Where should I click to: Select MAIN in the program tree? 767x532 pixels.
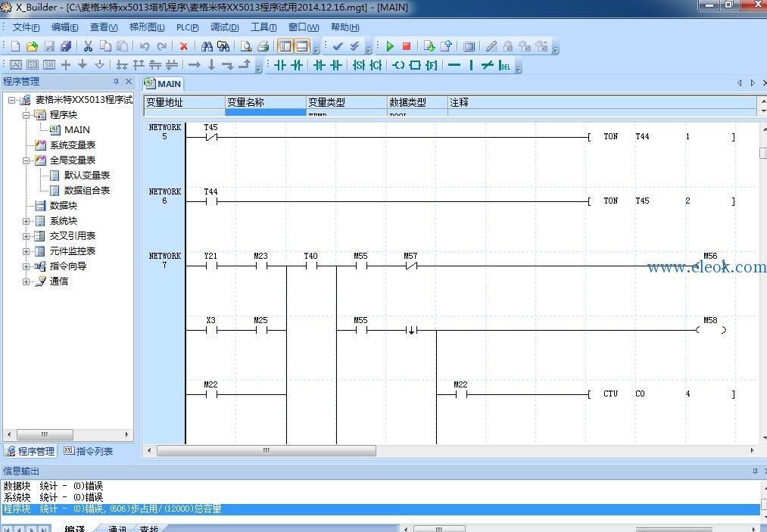pos(76,130)
